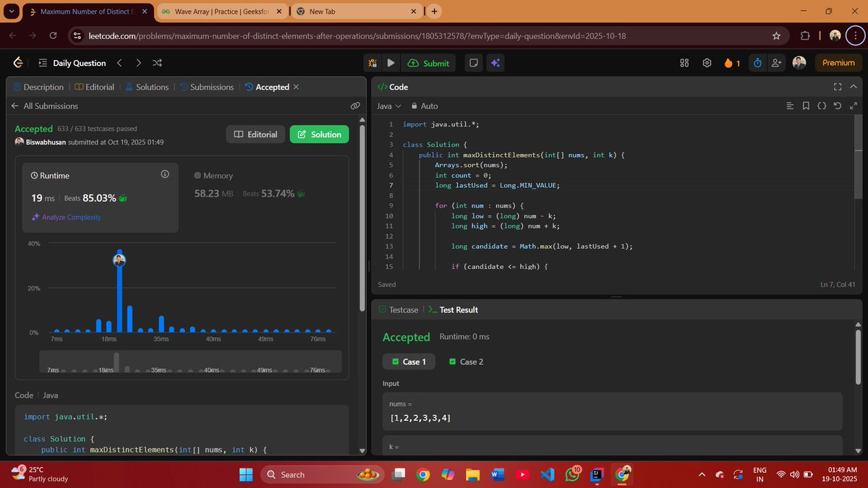Show hidden system tray icons
The height and width of the screenshot is (488, 868).
pyautogui.click(x=701, y=474)
